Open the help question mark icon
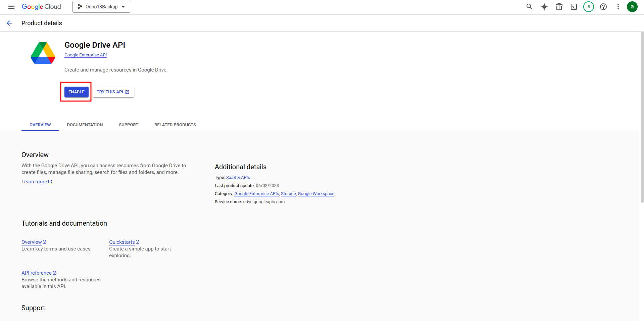Image resolution: width=644 pixels, height=321 pixels. (x=603, y=7)
